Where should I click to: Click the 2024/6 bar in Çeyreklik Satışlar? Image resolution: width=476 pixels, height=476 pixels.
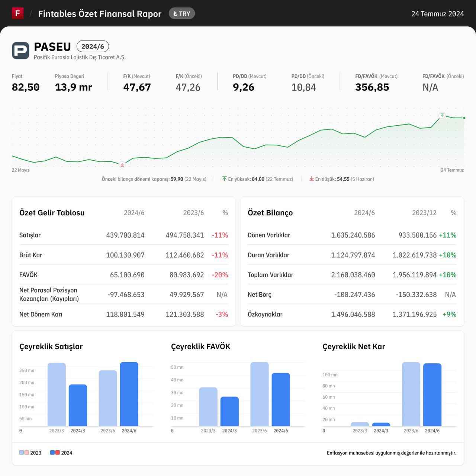[x=129, y=394]
